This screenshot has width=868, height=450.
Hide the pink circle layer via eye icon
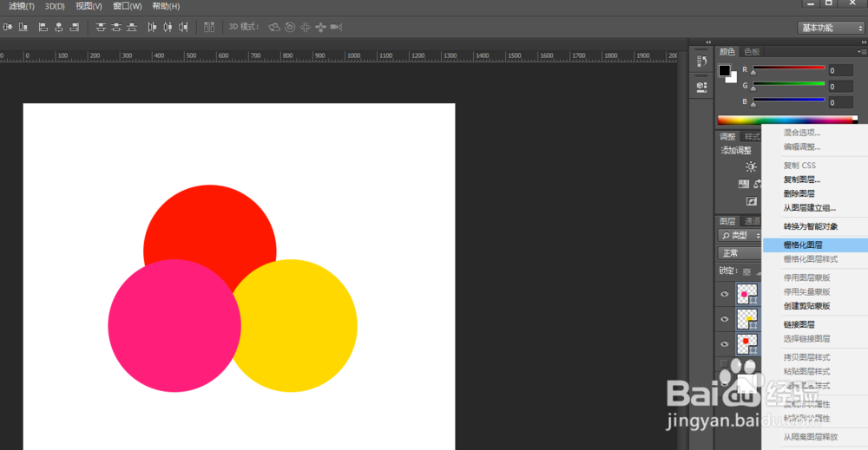point(725,294)
